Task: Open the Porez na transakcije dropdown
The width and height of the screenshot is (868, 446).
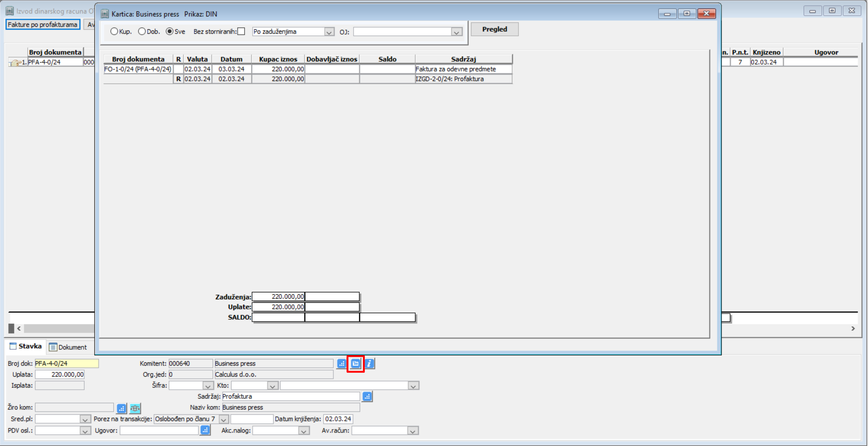Action: [x=224, y=419]
